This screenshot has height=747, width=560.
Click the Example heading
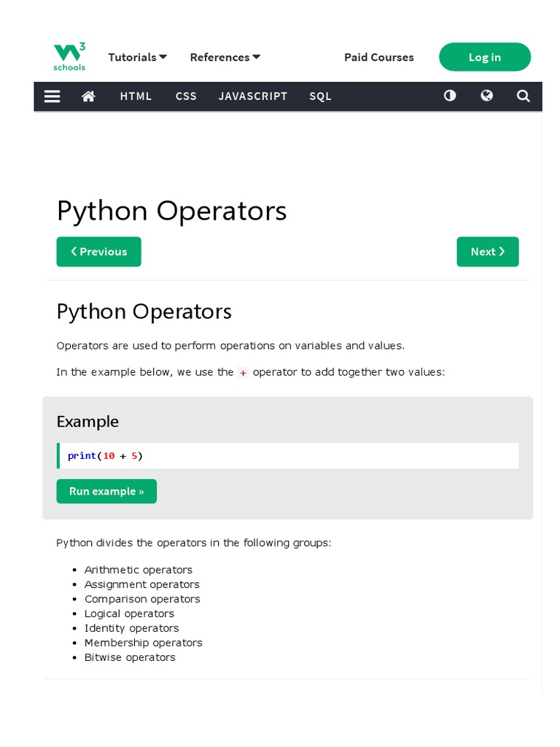point(87,422)
